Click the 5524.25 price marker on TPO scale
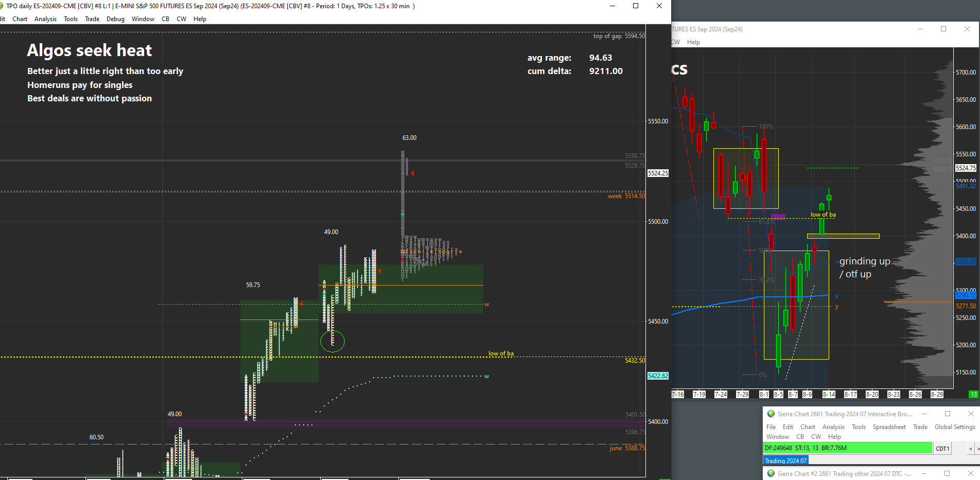 [658, 173]
